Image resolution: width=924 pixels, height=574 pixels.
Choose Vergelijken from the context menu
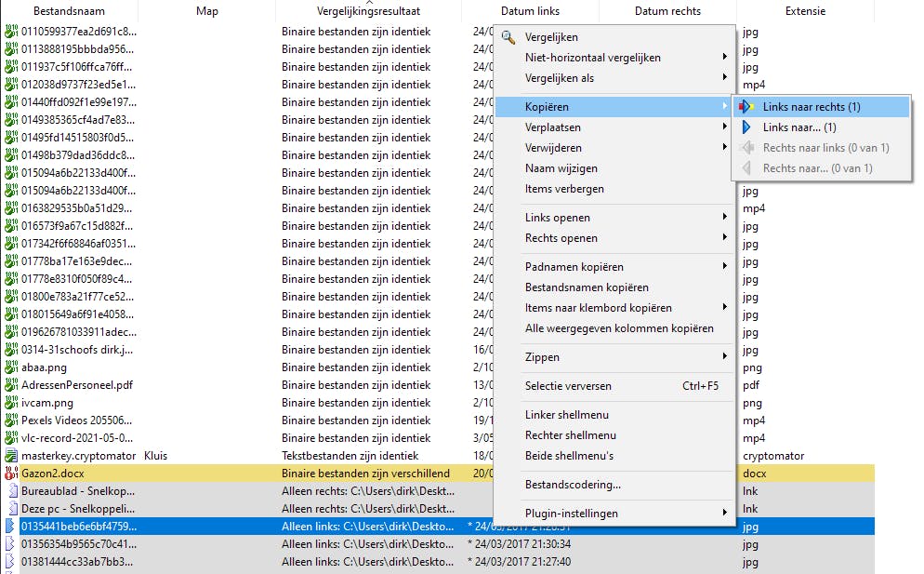tap(615, 37)
